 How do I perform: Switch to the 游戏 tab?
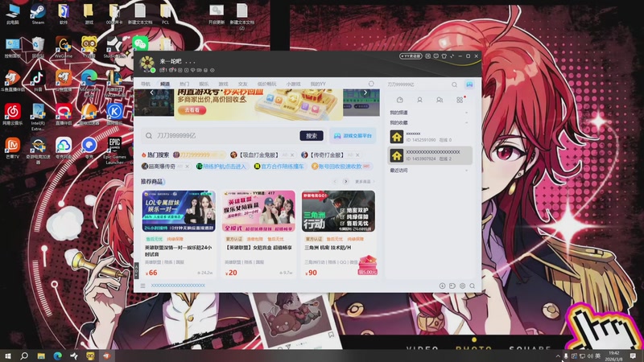click(223, 84)
